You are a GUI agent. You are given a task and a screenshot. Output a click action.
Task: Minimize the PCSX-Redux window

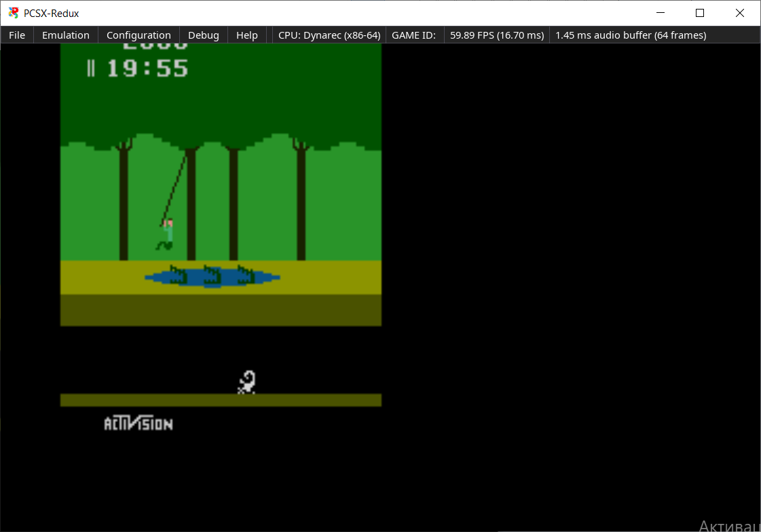click(660, 13)
